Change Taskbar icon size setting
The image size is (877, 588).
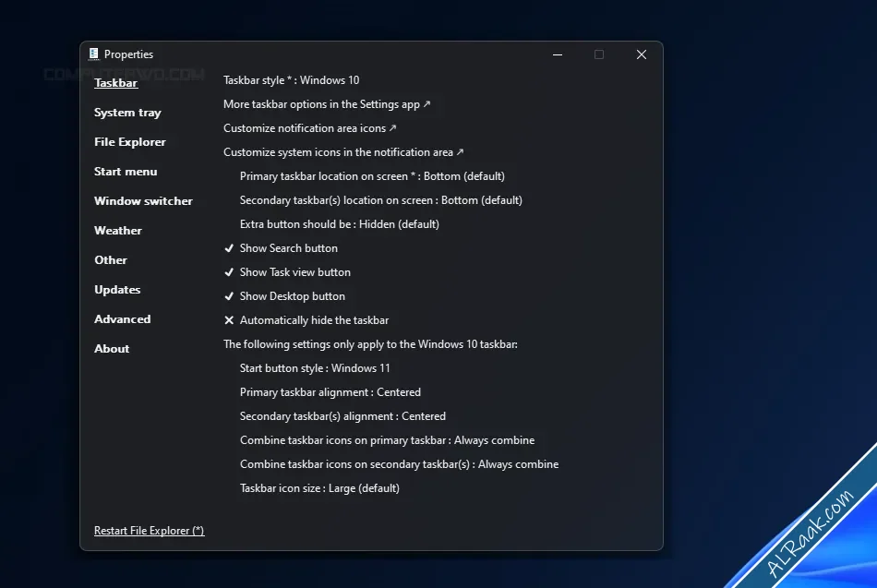(x=319, y=488)
